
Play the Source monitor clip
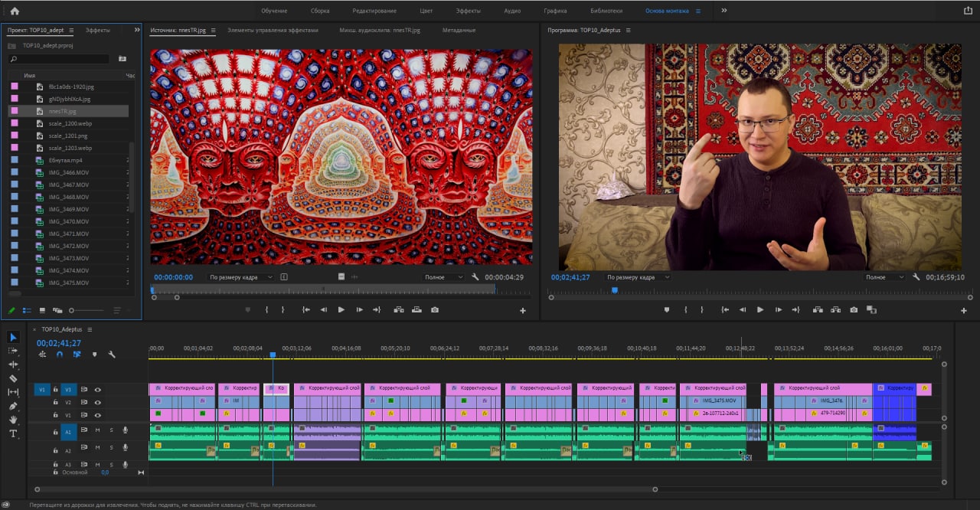pyautogui.click(x=341, y=310)
